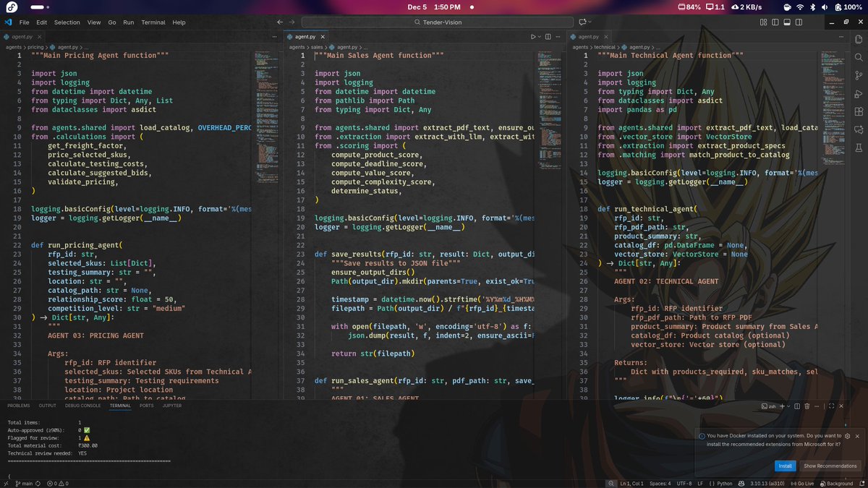Open the Run menu
Viewport: 868px width, 488px height.
point(129,22)
